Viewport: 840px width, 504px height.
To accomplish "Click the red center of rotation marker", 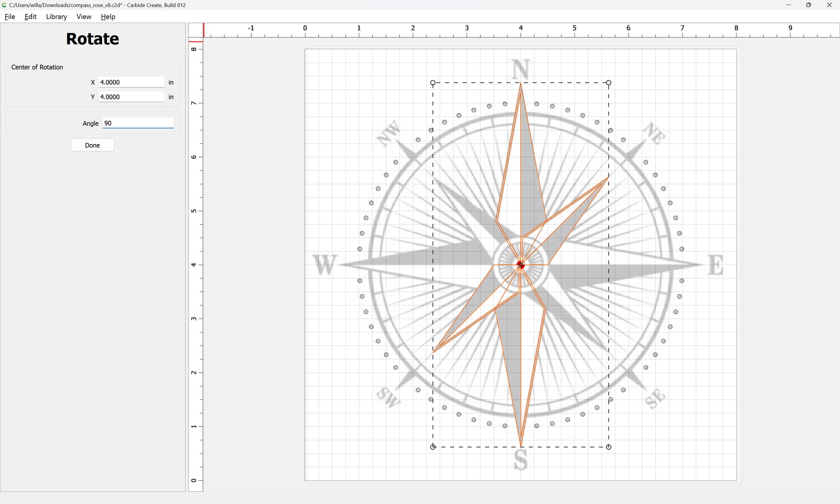I will point(521,265).
